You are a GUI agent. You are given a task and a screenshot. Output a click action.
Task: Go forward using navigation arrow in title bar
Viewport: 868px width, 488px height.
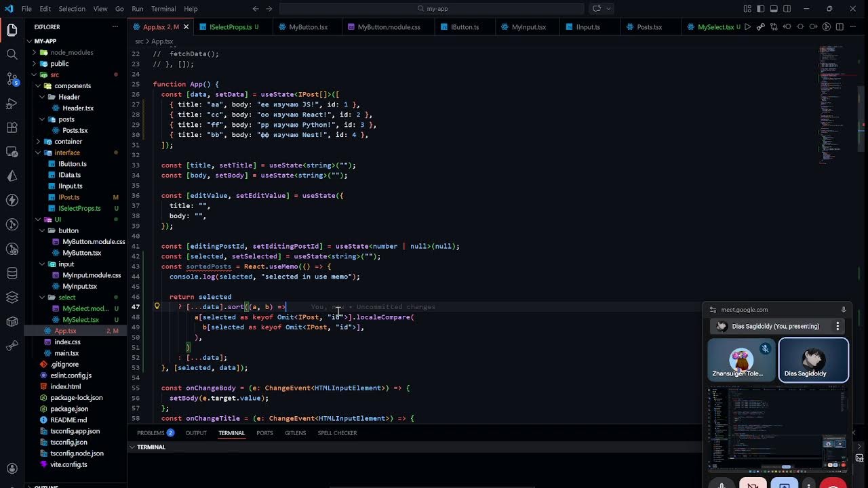[x=269, y=9]
